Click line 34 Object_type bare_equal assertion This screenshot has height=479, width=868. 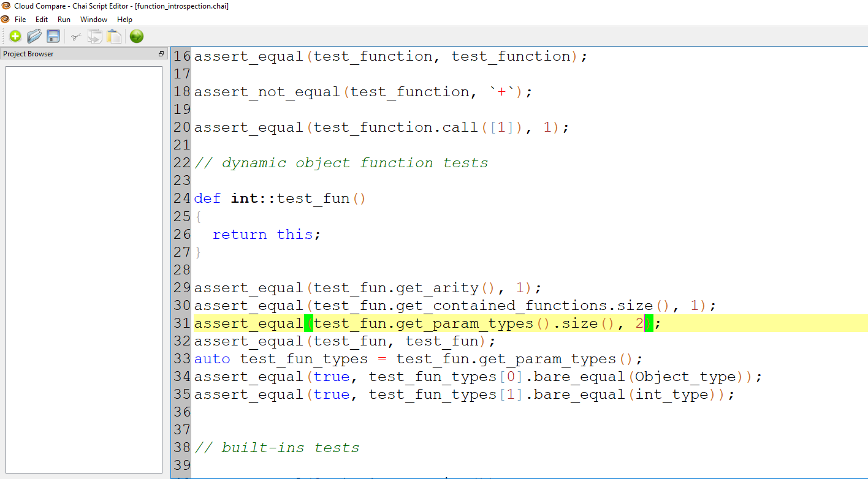pos(478,377)
